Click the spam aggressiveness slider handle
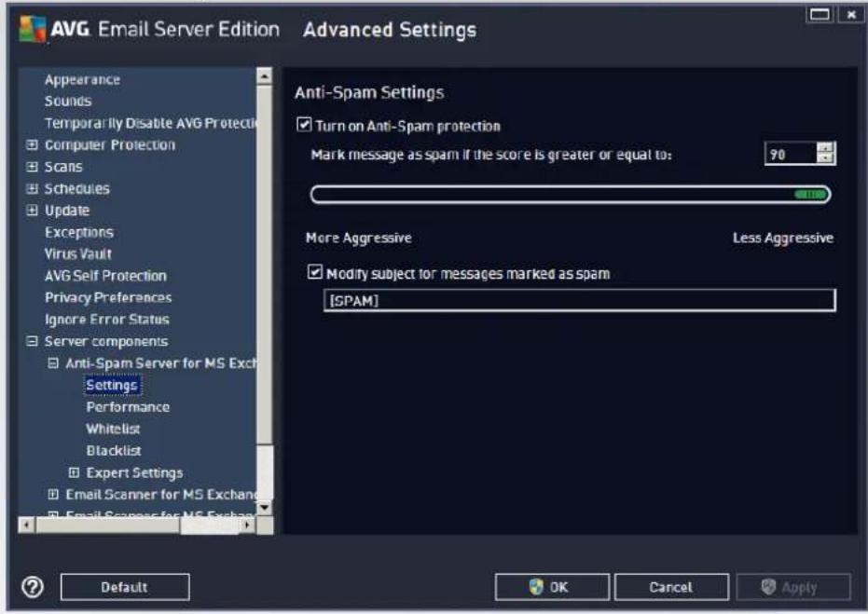The width and height of the screenshot is (868, 614). tap(810, 194)
